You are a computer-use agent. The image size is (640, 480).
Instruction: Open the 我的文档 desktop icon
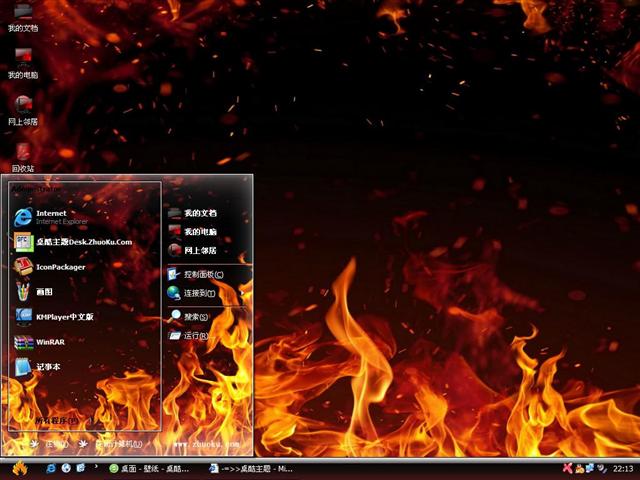tap(23, 18)
